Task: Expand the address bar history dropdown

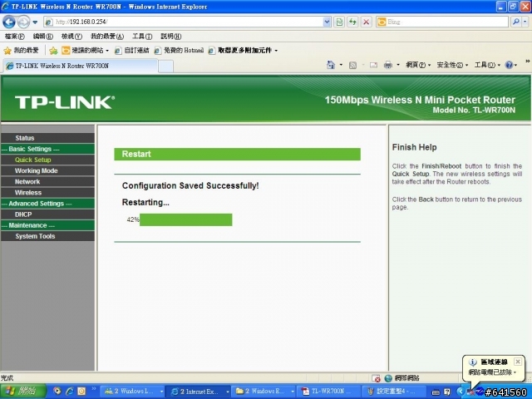Action: click(x=327, y=22)
